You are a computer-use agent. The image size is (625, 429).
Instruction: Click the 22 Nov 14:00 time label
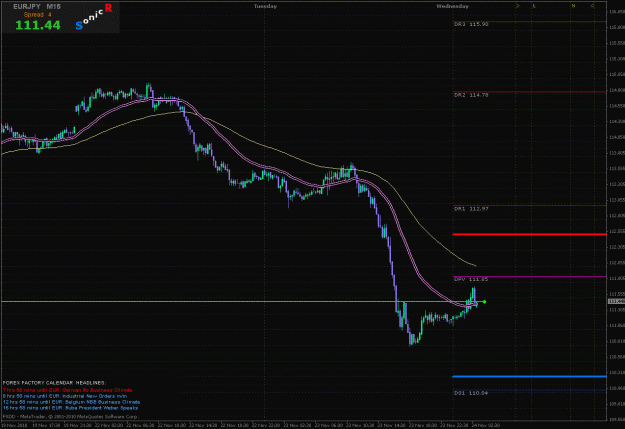click(x=204, y=425)
